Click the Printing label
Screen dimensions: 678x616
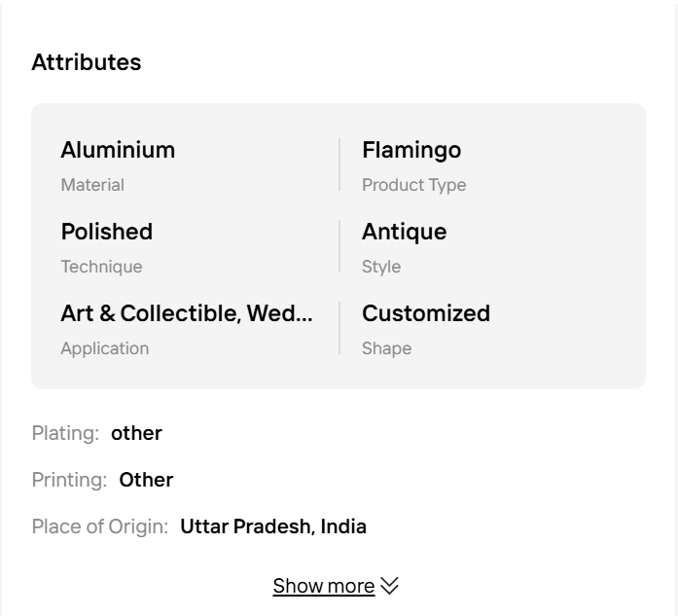[x=69, y=480]
